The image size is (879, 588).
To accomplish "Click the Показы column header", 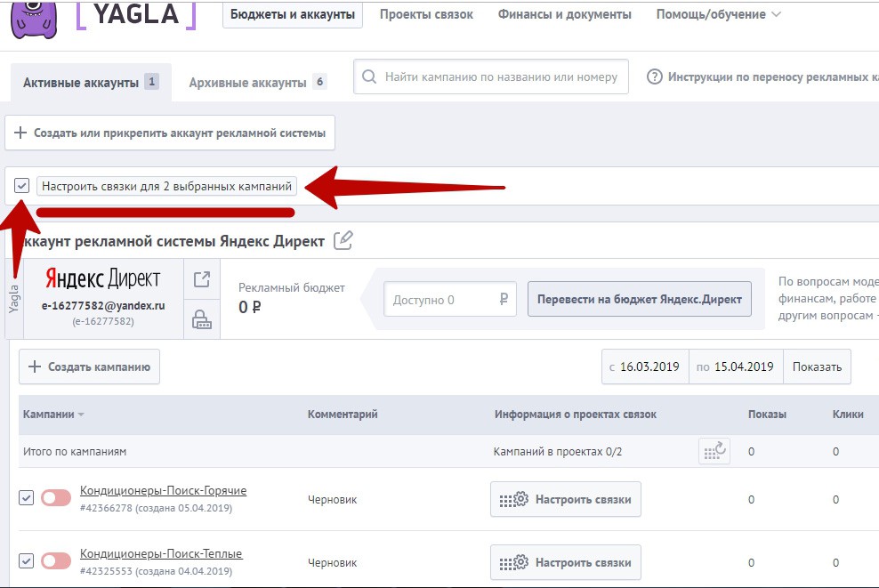I will (x=767, y=415).
